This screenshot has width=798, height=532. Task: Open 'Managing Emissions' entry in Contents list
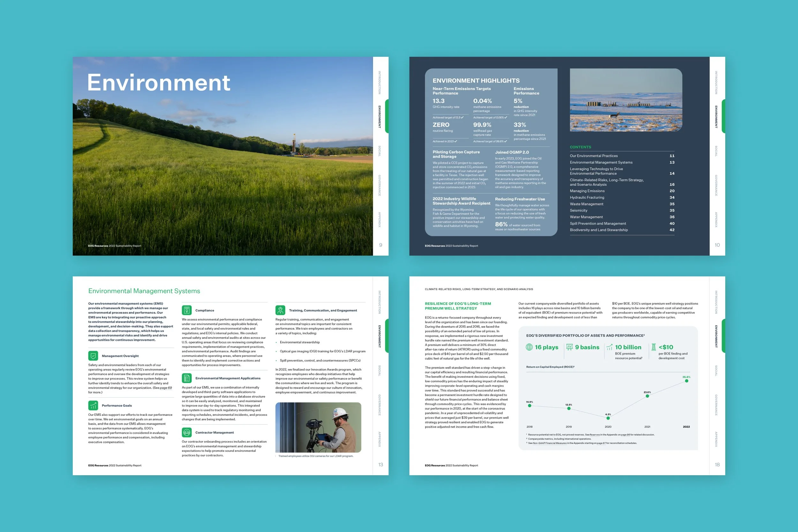tap(587, 191)
